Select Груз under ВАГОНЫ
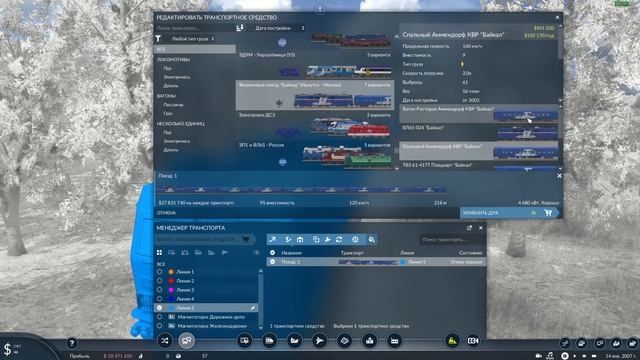Screen dimensions: 640x360 pos(168,113)
